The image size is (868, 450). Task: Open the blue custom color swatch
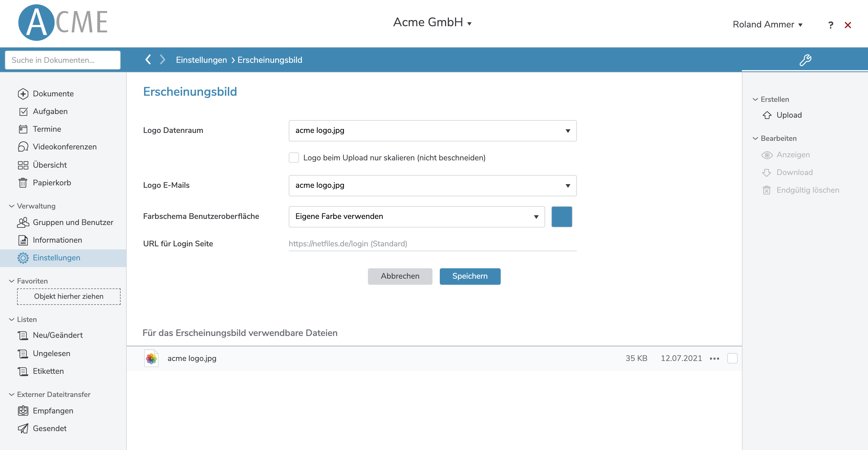click(x=561, y=216)
